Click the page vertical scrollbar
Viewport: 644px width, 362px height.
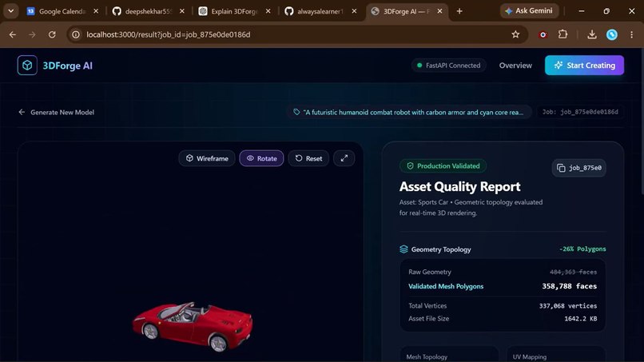pyautogui.click(x=642, y=121)
